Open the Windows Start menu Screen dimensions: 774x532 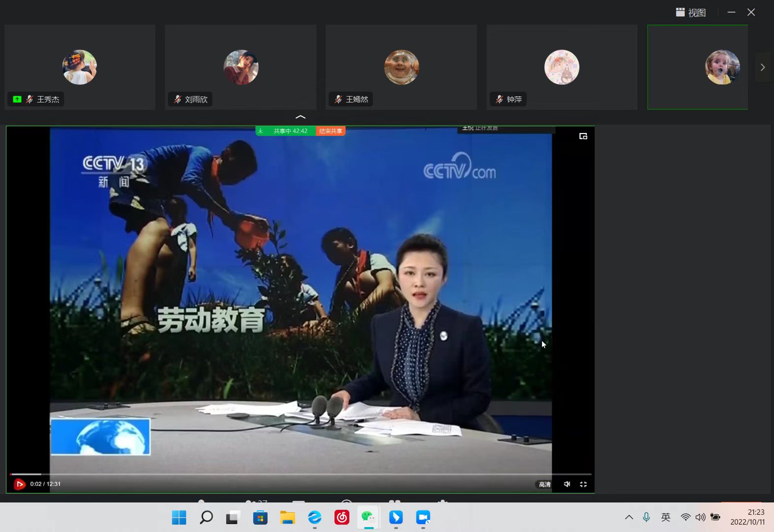click(179, 517)
